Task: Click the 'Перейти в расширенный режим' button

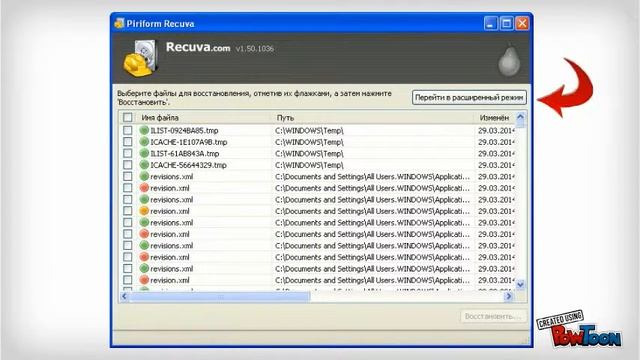Action: [x=469, y=98]
